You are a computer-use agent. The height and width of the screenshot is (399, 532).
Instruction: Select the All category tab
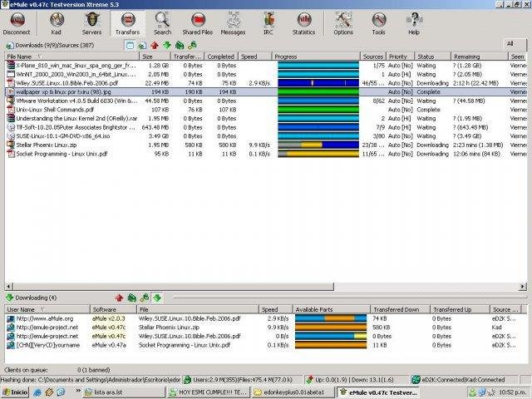(510, 44)
